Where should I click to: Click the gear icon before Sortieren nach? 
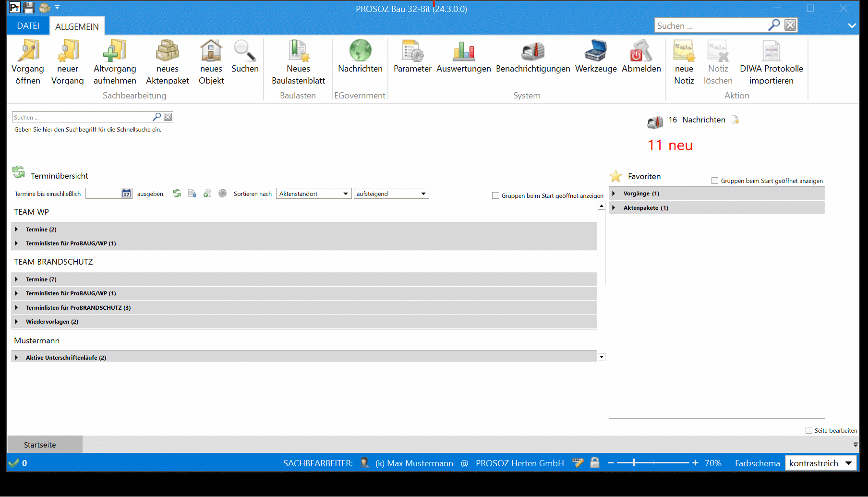[222, 193]
